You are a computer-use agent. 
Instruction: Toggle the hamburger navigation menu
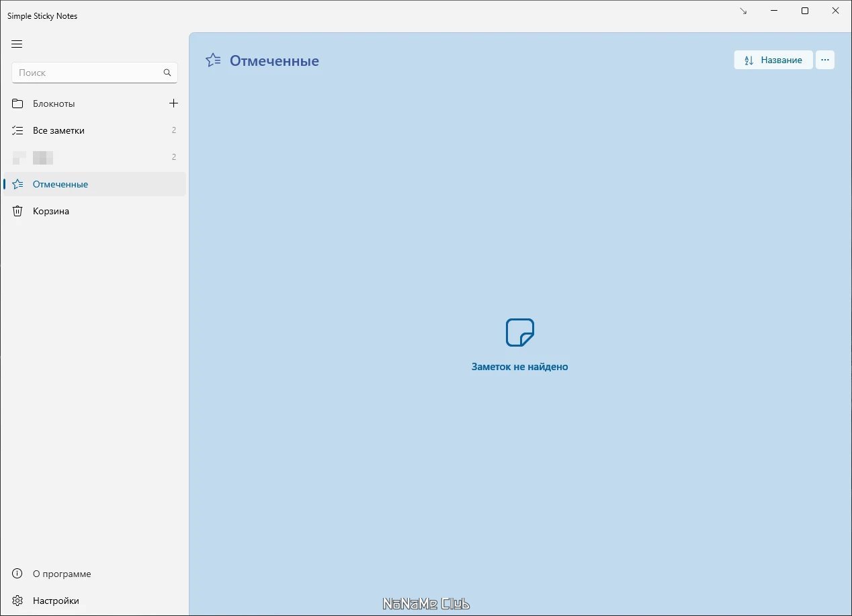pyautogui.click(x=17, y=44)
